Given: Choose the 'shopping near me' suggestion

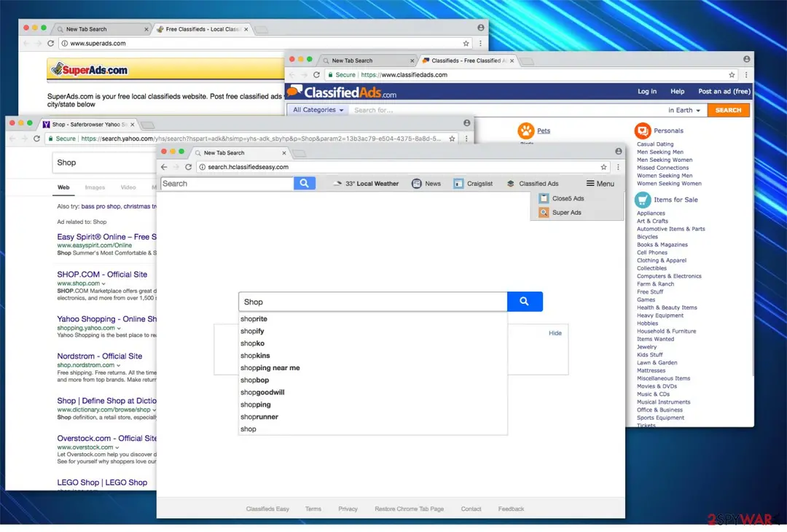Looking at the screenshot, I should coord(270,368).
